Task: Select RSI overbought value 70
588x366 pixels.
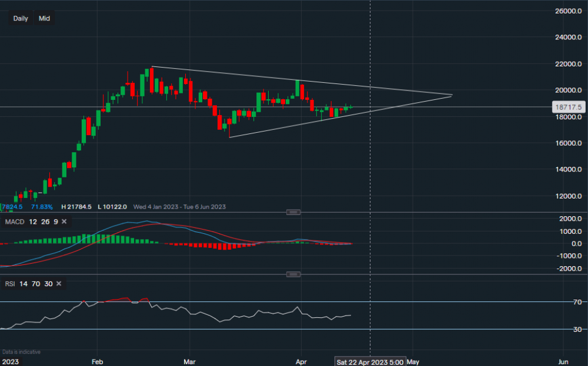Action: tap(36, 284)
